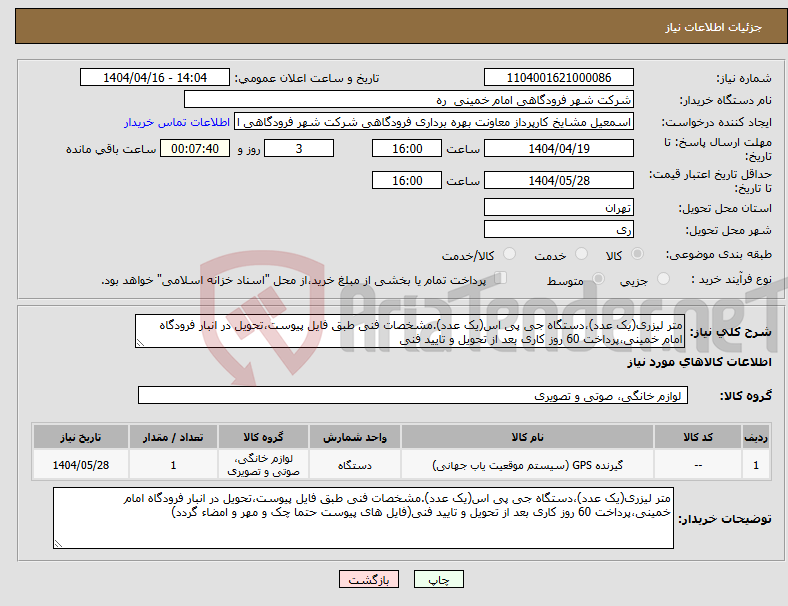The height and width of the screenshot is (606, 788).
Task: Select the متوسط purchase type radio
Action: pyautogui.click(x=598, y=278)
